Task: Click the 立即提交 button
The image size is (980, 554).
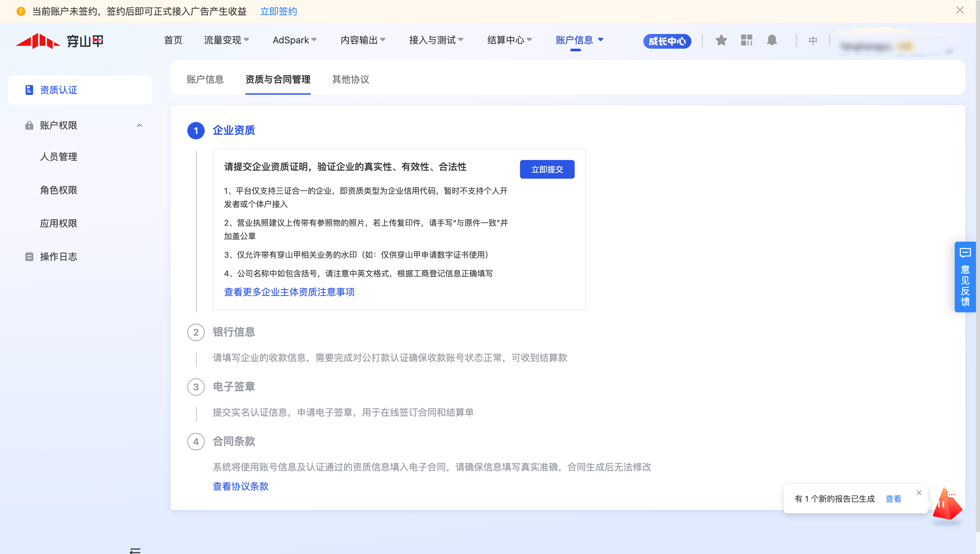Action: [x=547, y=169]
